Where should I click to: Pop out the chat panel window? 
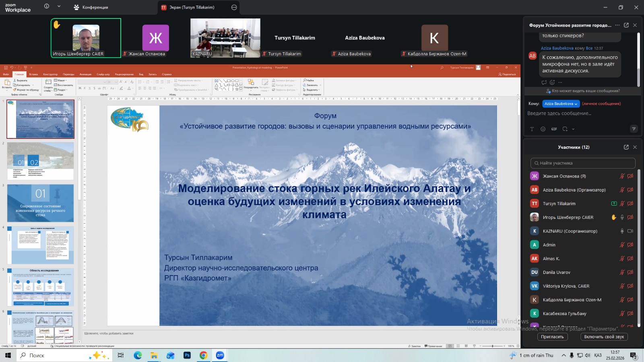coord(626,25)
